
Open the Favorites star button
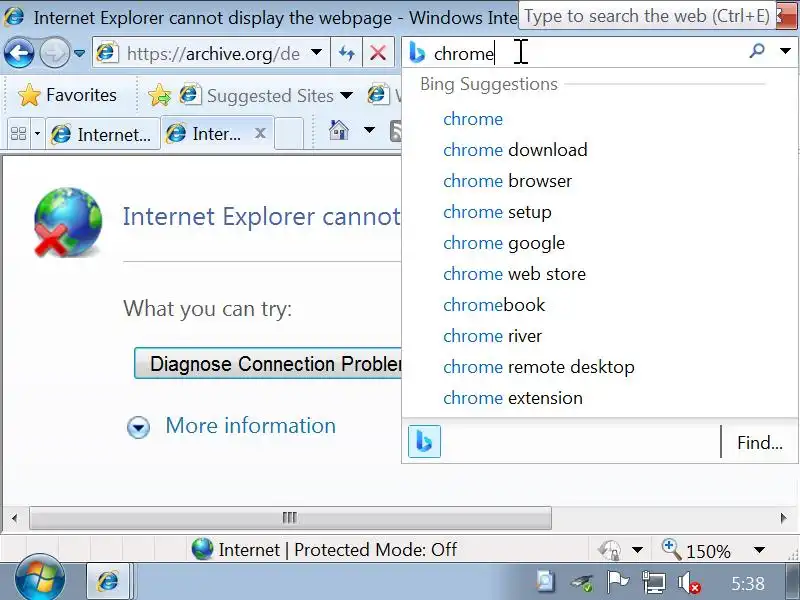67,95
